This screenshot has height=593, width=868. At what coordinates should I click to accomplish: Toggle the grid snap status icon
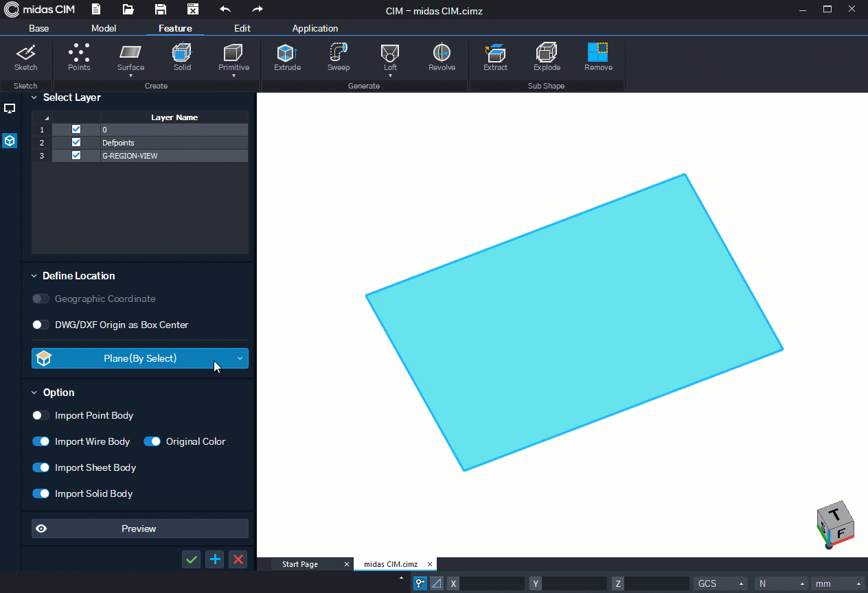(x=436, y=583)
